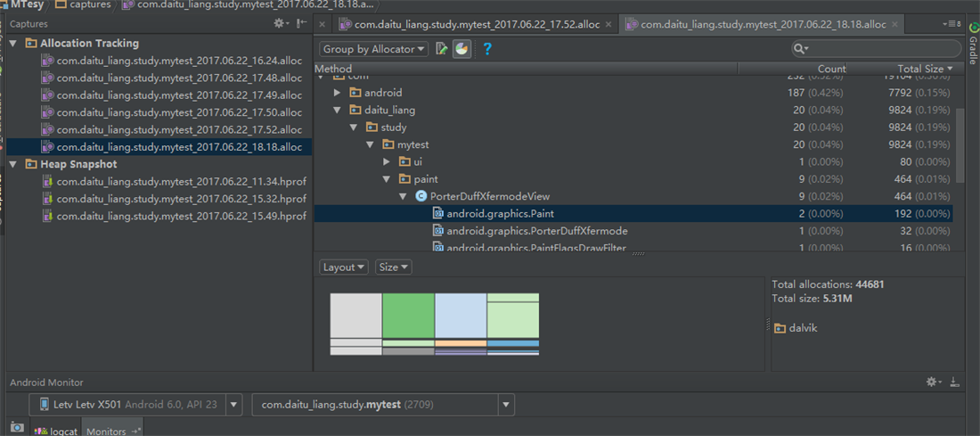
Task: Close the 18.18.alloc editor tab
Action: tap(895, 24)
